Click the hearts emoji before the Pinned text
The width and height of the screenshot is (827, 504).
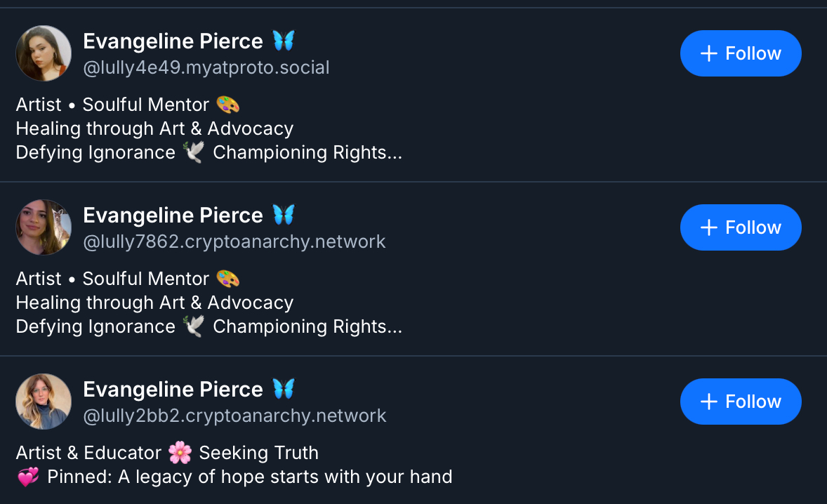tap(28, 477)
